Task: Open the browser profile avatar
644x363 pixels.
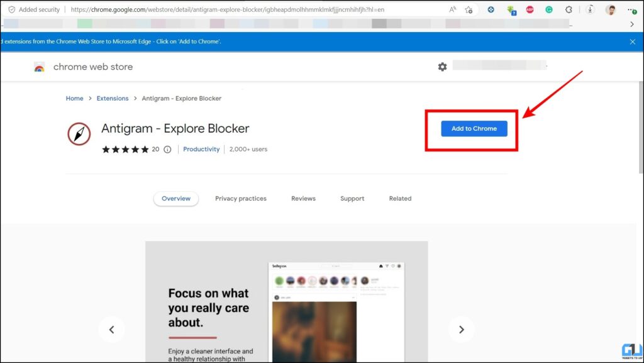Action: [611, 9]
